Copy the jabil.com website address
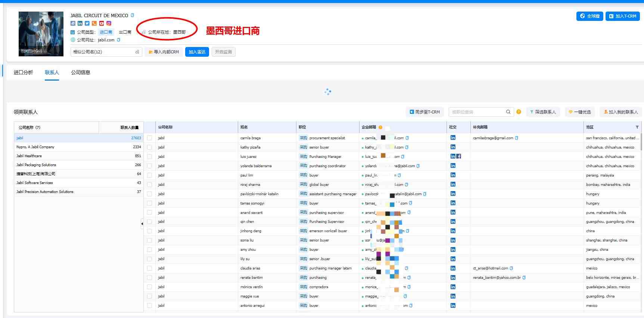The height and width of the screenshot is (318, 644). (119, 40)
